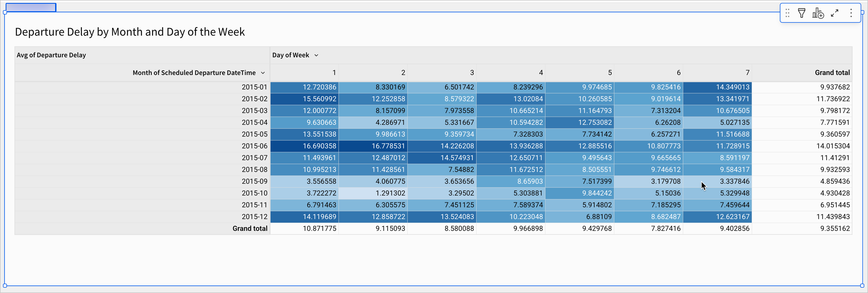This screenshot has height=293, width=868.
Task: Open the three-dot more options menu
Action: tap(851, 13)
